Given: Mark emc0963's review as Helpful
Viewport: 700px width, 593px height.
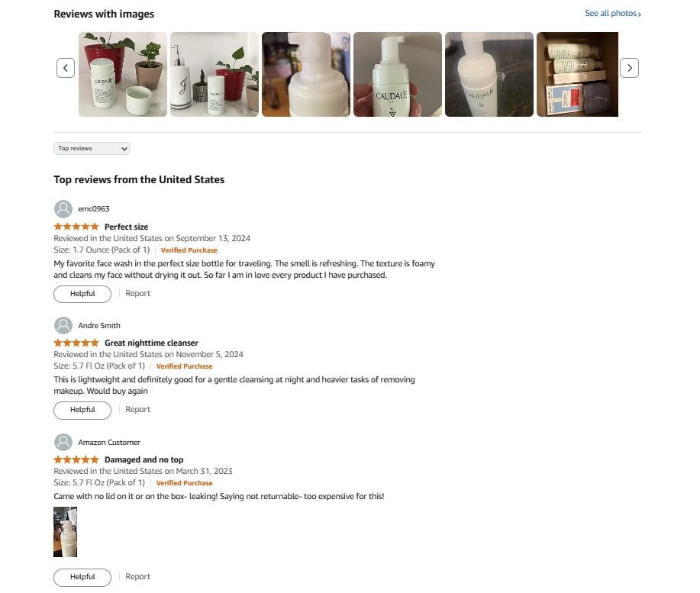Looking at the screenshot, I should pyautogui.click(x=82, y=294).
